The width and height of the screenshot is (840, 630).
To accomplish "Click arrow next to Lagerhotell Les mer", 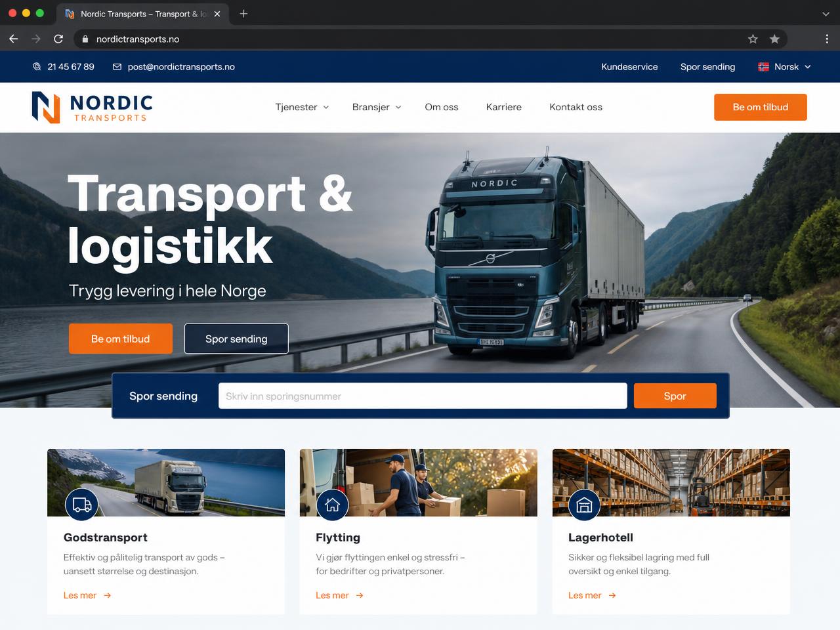I will pos(612,595).
